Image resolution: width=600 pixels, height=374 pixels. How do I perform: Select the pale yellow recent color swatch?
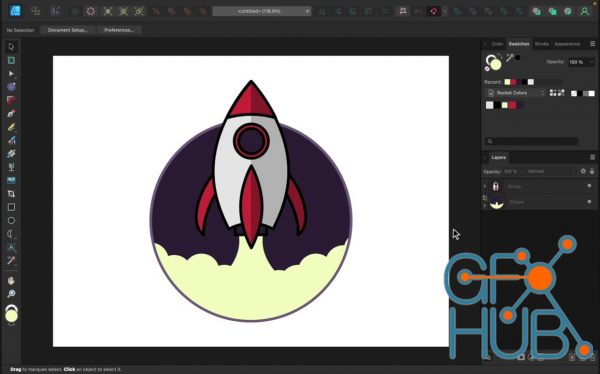[x=507, y=82]
